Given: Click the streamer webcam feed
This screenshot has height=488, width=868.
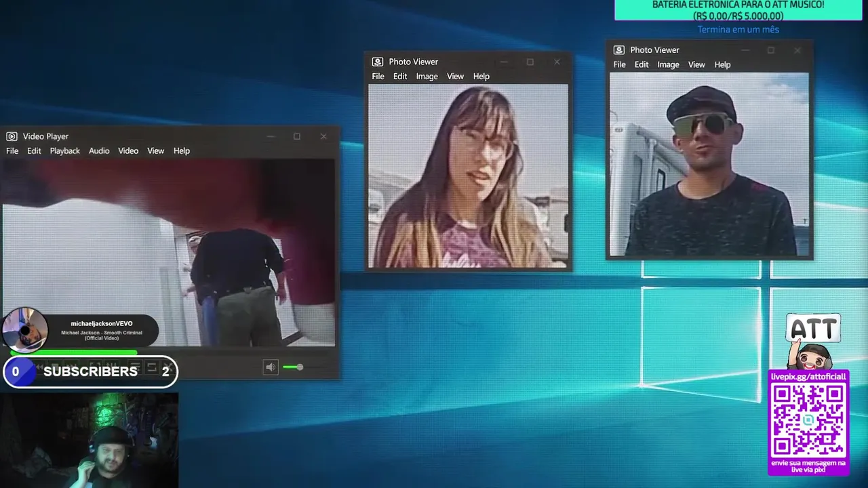Looking at the screenshot, I should point(89,440).
